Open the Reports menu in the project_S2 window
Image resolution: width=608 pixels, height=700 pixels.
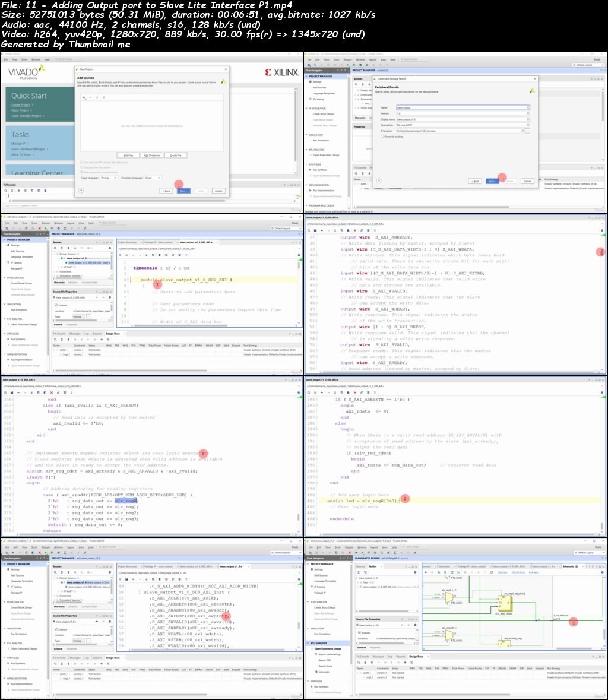348,59
